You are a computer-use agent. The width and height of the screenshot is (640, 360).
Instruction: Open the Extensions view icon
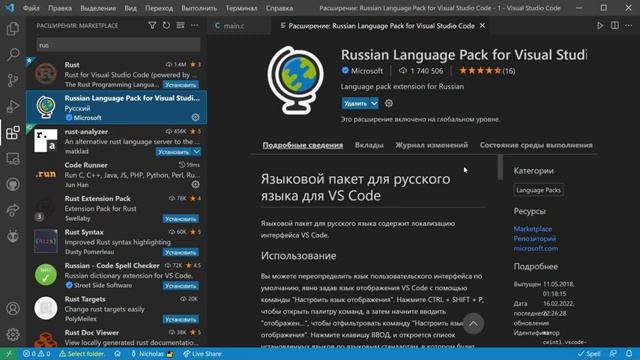pyautogui.click(x=13, y=133)
